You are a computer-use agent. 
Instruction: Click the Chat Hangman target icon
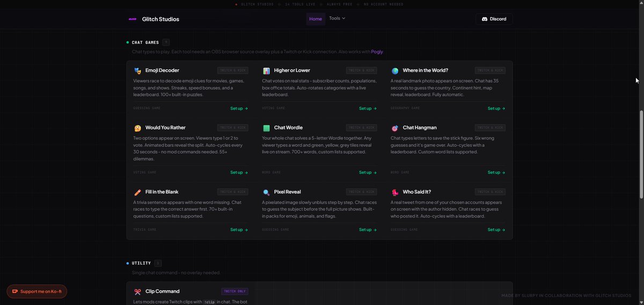[395, 128]
